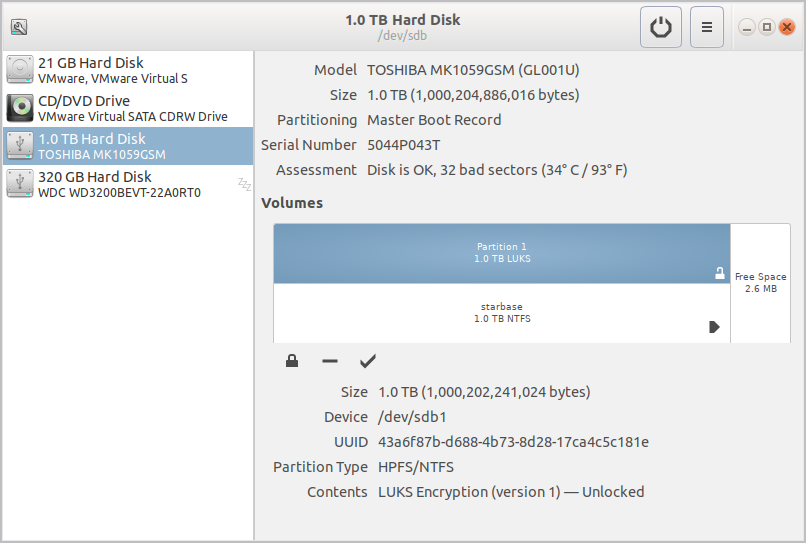Screen dimensions: 806x543
Task: Open the hamburger drive options menu
Action: tap(707, 27)
